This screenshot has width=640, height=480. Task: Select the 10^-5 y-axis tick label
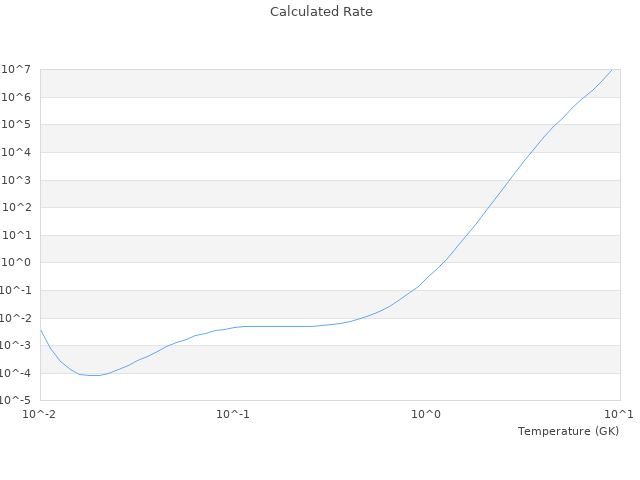18,401
